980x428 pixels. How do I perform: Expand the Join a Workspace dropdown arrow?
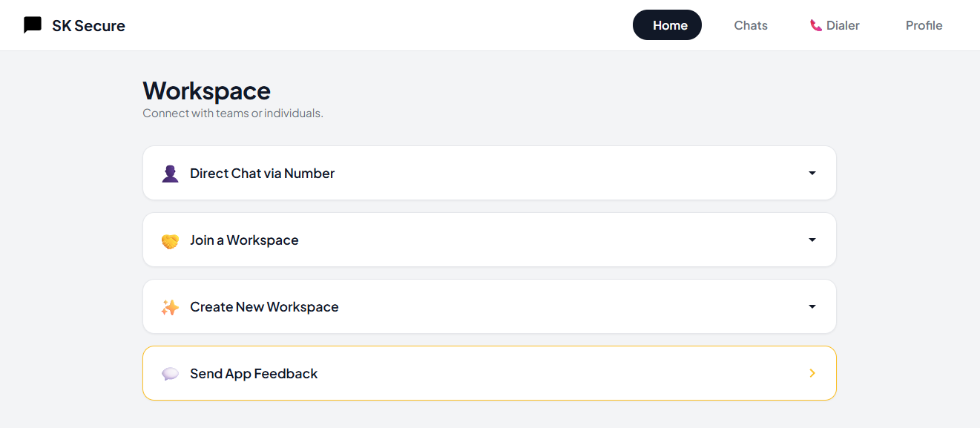[x=812, y=240]
